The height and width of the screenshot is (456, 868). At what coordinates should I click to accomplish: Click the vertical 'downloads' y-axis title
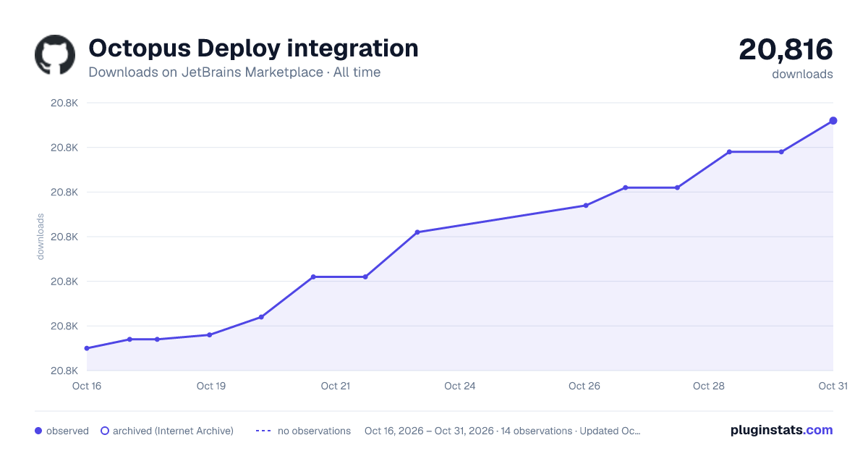[41, 236]
